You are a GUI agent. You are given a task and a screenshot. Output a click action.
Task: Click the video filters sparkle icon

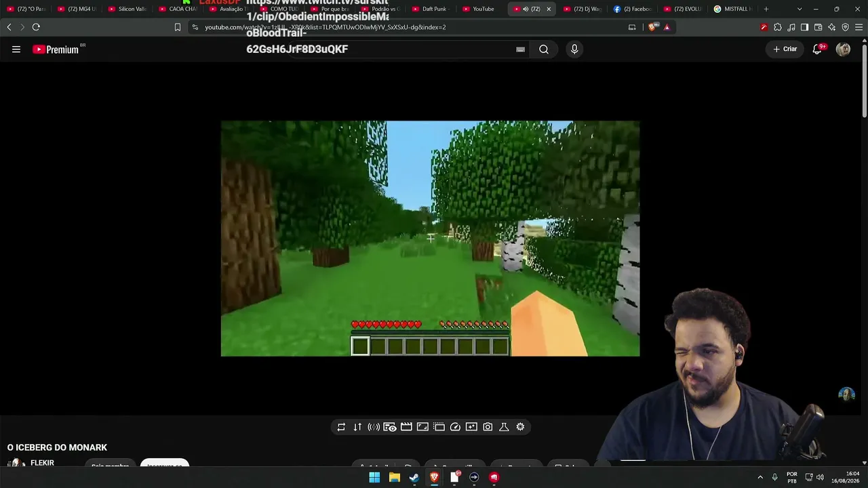coord(471,427)
